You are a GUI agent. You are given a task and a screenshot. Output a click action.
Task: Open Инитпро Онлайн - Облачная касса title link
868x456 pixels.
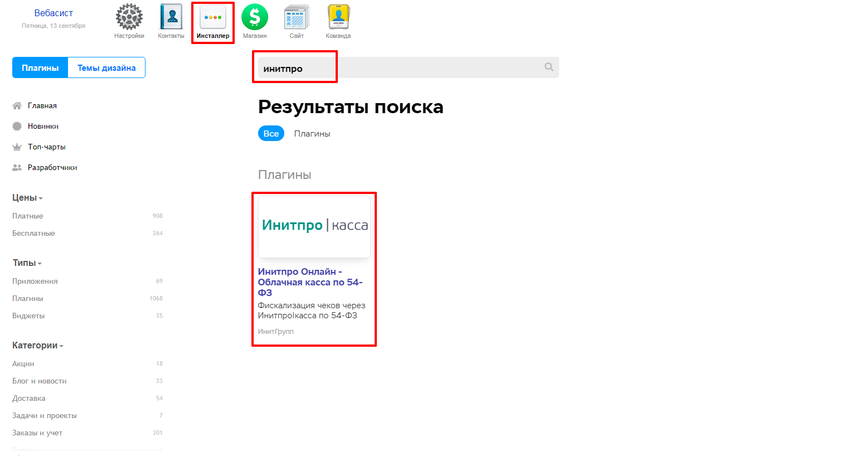point(311,282)
